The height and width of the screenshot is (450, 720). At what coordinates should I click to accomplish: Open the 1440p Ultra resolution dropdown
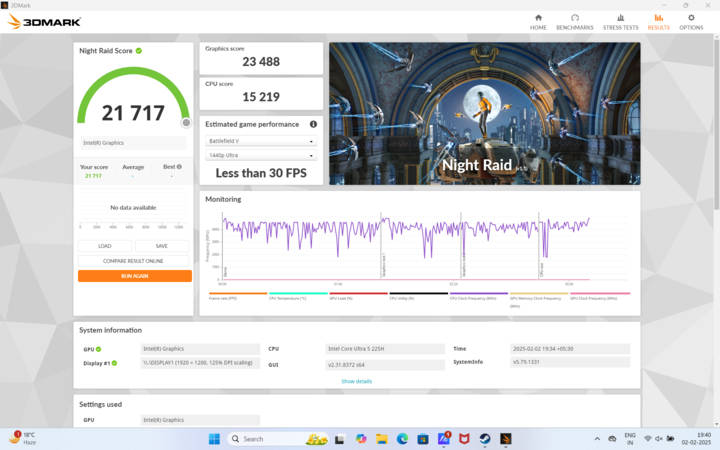[261, 156]
